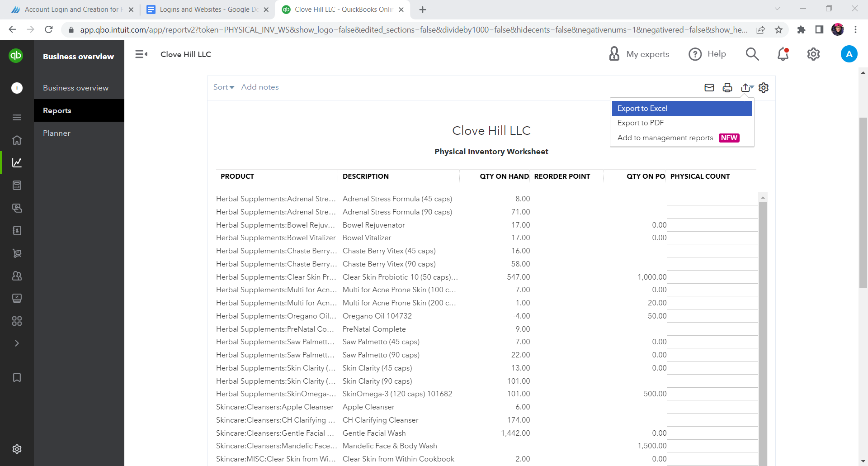Open Help menu

(x=707, y=54)
